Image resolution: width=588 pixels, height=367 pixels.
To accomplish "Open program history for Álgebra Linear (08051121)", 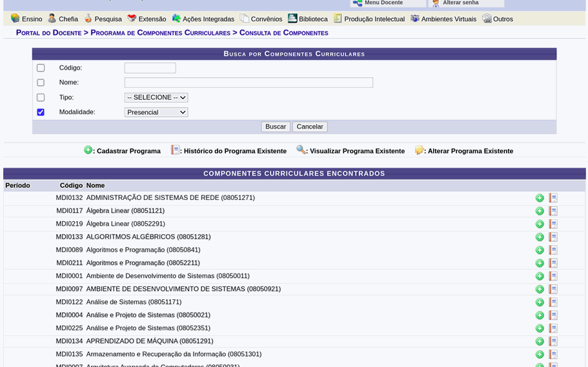I will [x=553, y=211].
